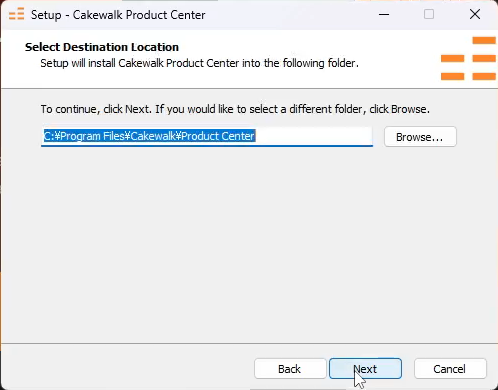
Task: Click the empty gray area below the path field
Action: 248,243
